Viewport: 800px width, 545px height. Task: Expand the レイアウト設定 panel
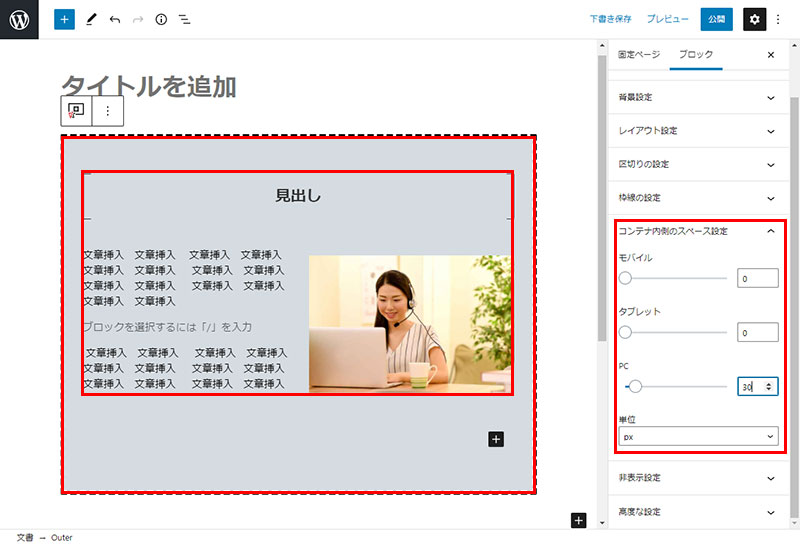[697, 131]
